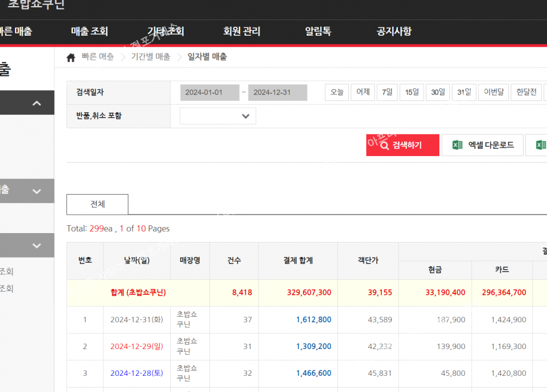Click the 객단가 column header
Viewport: 547px width, 392px height.
368,260
